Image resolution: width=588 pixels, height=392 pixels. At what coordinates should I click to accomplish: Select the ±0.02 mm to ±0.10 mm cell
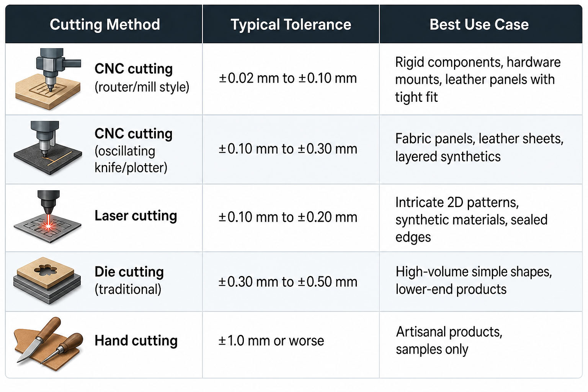point(288,78)
